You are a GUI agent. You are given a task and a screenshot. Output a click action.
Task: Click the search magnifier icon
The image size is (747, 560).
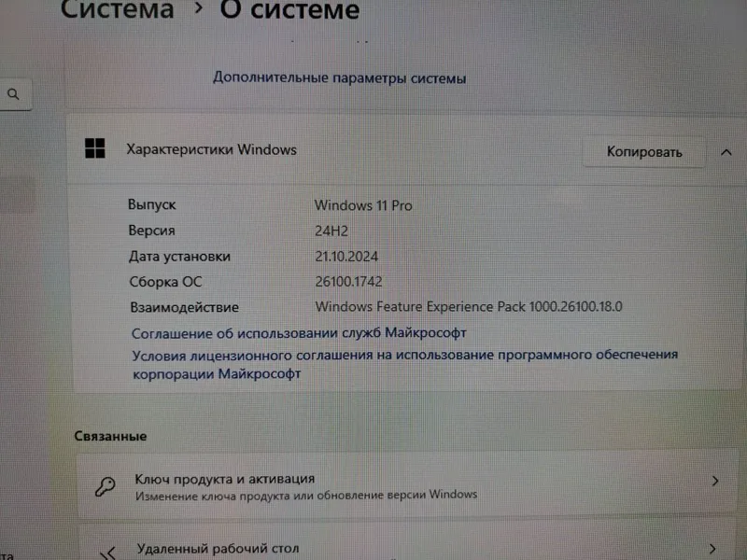click(13, 94)
